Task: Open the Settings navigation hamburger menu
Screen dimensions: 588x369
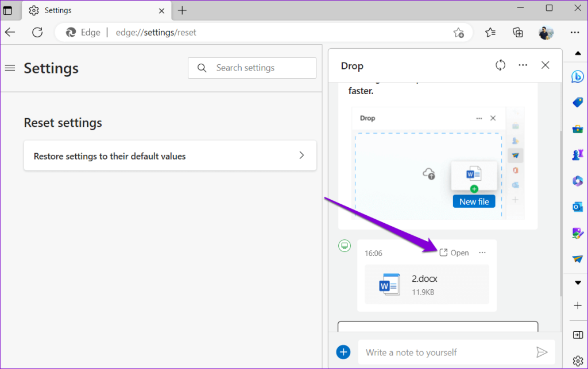Action: click(10, 68)
